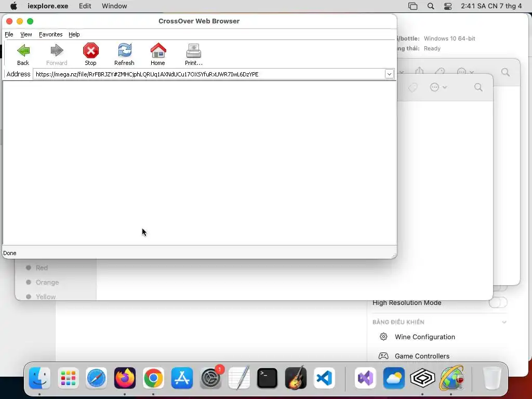This screenshot has width=532, height=399.
Task: Open the Print… toolbar button
Action: click(193, 54)
